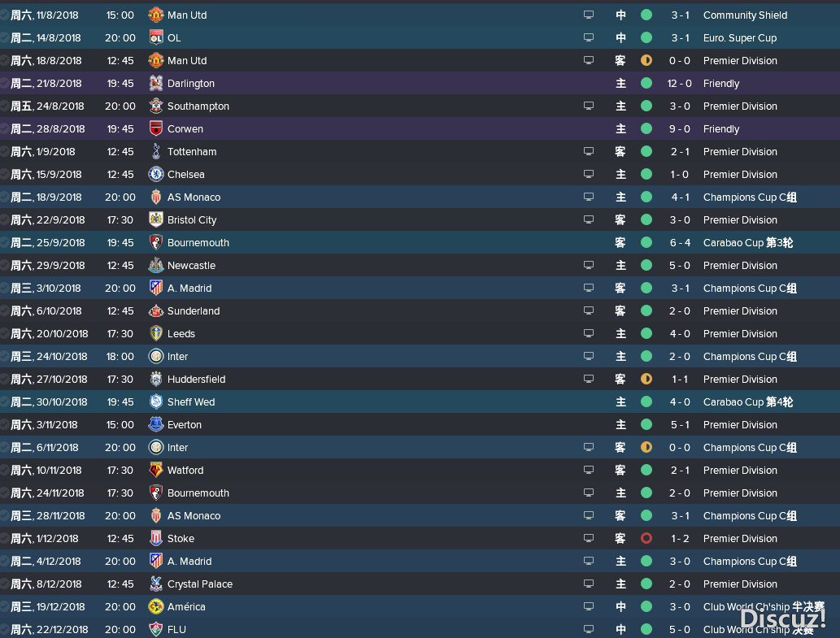Click the yellow draw indicator for Huddersfield match

pyautogui.click(x=646, y=379)
